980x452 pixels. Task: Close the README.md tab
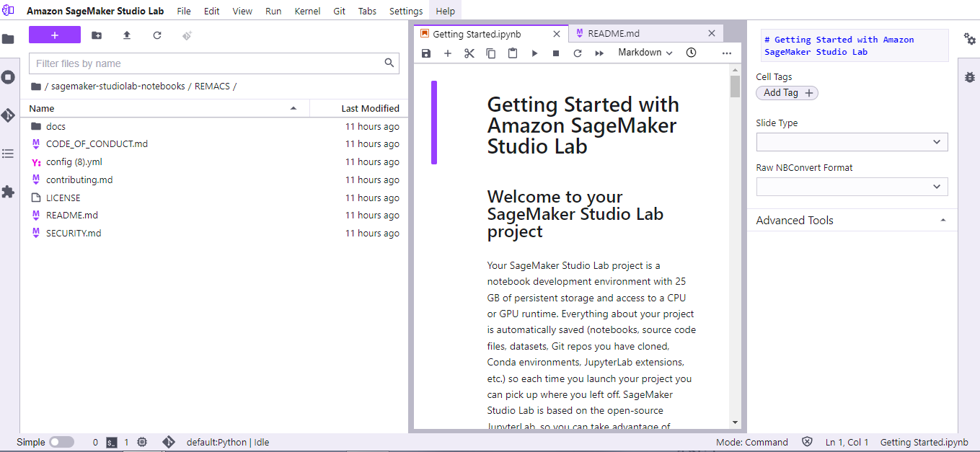tap(711, 33)
